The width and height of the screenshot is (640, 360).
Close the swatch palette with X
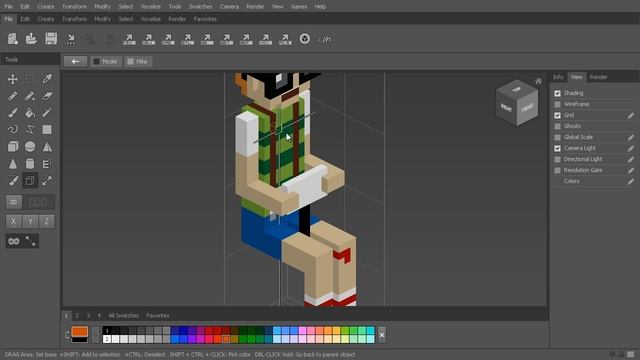click(x=382, y=335)
